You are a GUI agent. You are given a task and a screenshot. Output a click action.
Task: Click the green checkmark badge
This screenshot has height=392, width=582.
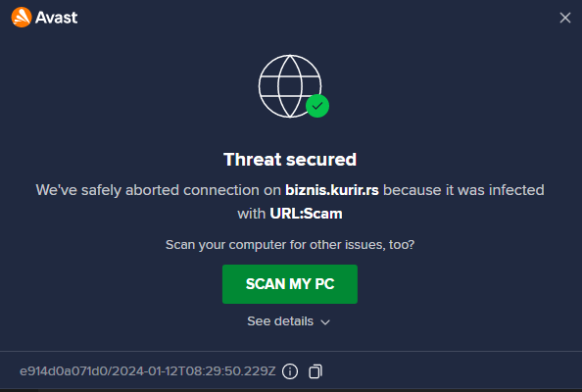[317, 106]
